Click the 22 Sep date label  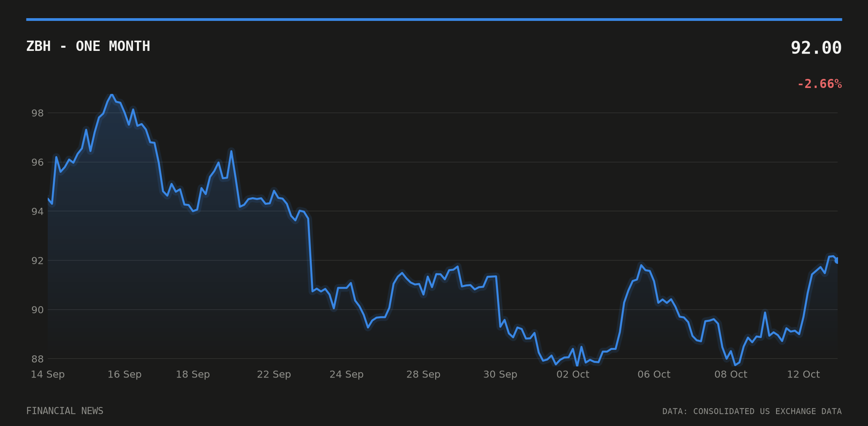point(274,374)
